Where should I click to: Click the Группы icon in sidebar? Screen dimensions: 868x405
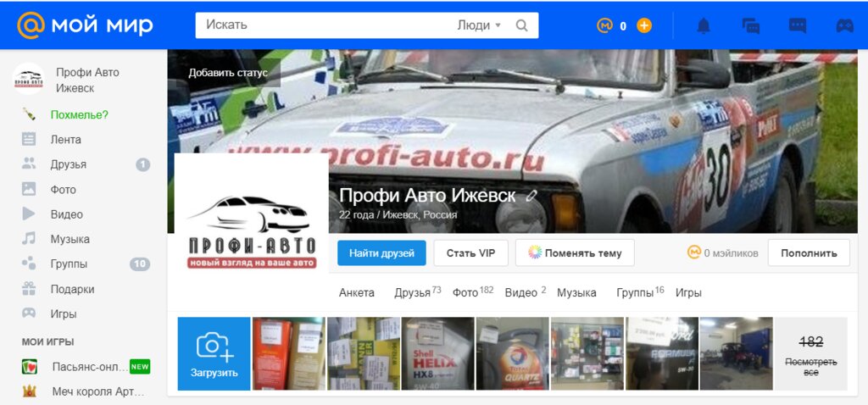[29, 264]
